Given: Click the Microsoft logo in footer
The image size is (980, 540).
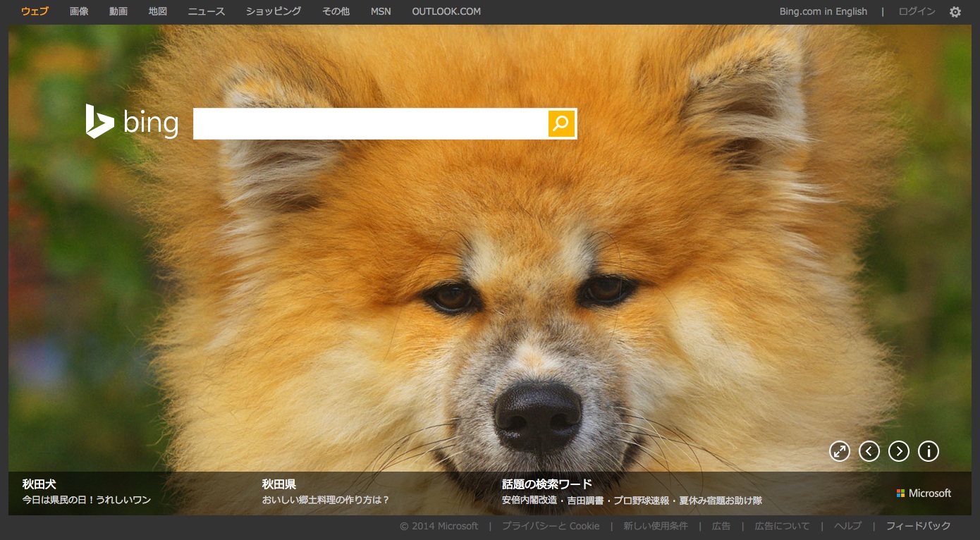Looking at the screenshot, I should (924, 493).
